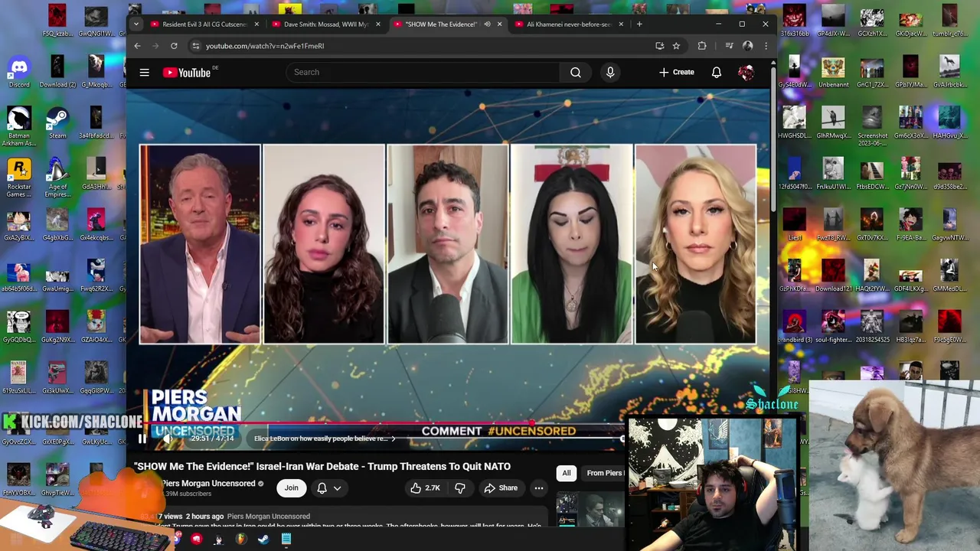Open the account avatar menu

(x=746, y=72)
